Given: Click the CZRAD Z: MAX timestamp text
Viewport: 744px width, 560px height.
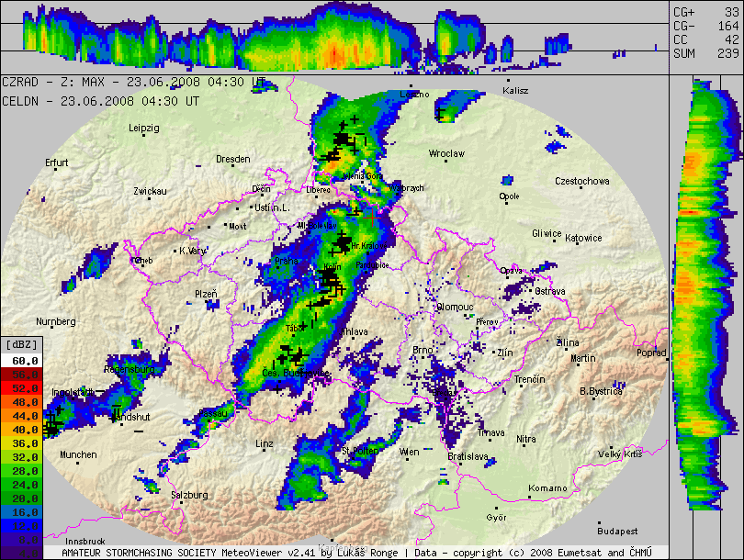Looking at the screenshot, I should pos(134,82).
